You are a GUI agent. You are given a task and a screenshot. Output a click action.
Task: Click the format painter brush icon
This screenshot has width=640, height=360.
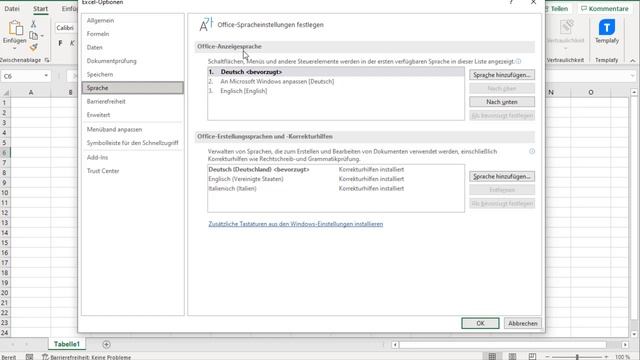coord(33,47)
